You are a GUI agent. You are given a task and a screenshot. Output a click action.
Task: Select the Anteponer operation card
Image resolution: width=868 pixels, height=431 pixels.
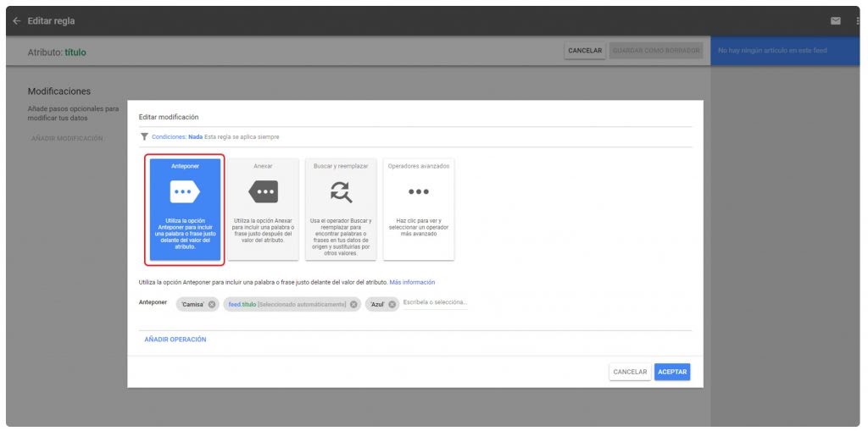tap(185, 209)
